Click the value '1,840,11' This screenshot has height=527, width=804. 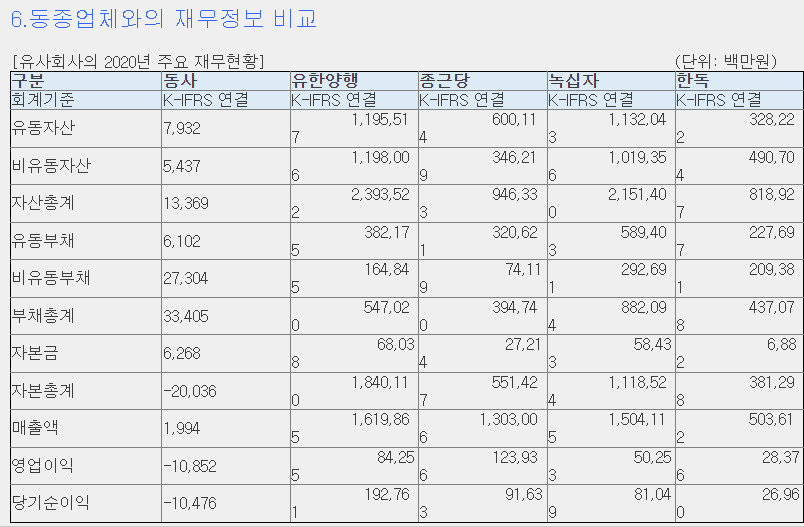(380, 382)
